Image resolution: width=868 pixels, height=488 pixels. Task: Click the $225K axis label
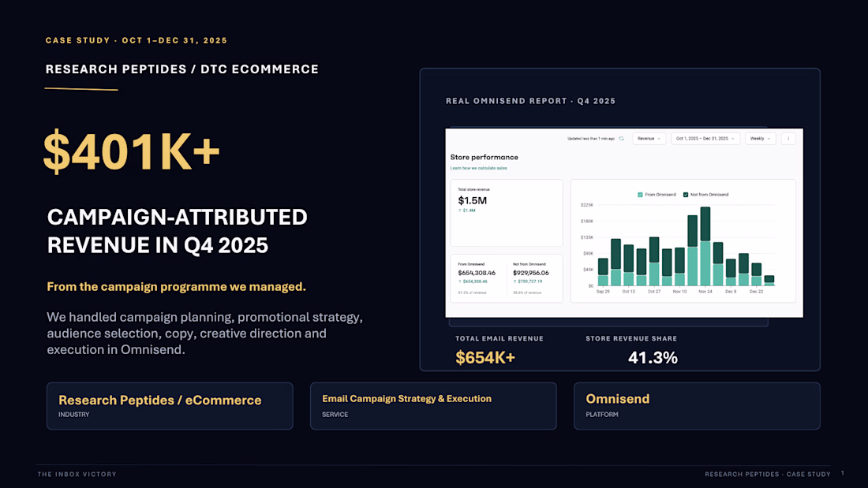(587, 205)
